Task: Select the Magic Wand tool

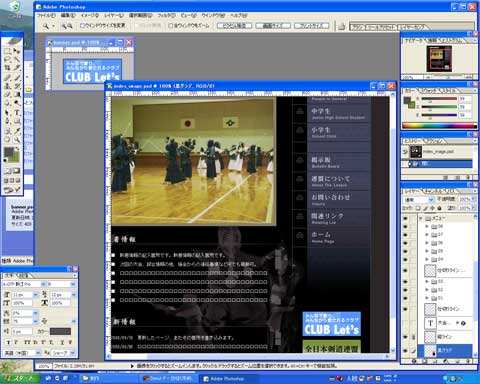Action: (x=17, y=59)
